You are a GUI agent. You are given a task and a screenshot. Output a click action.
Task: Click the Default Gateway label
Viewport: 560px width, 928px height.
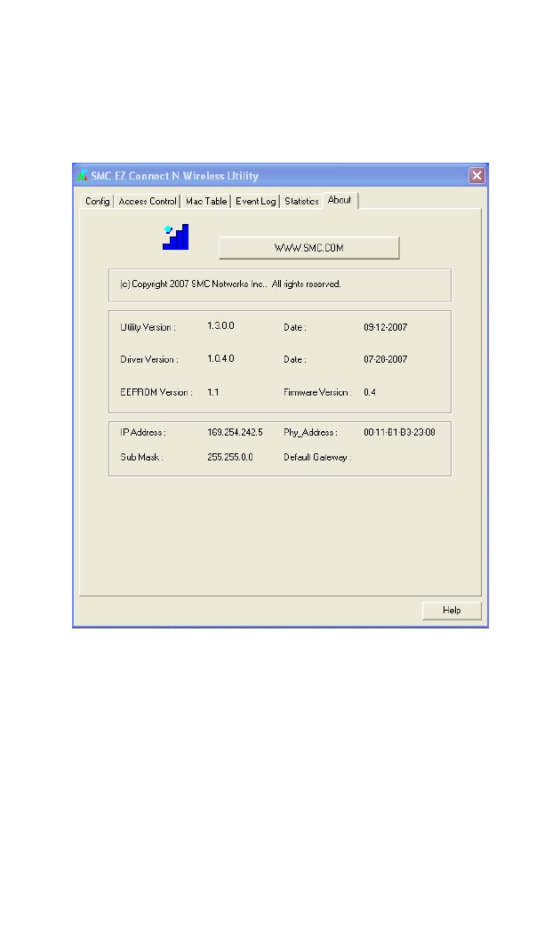coord(317,457)
